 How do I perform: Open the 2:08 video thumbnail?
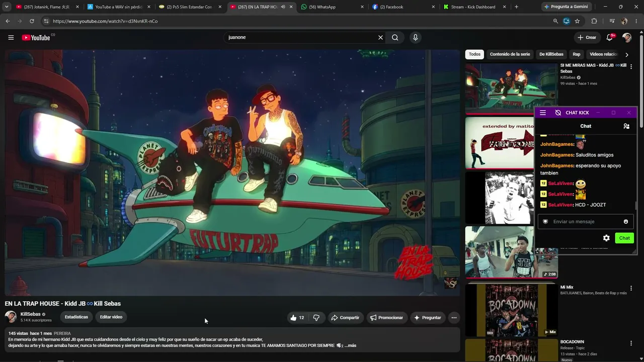511,252
